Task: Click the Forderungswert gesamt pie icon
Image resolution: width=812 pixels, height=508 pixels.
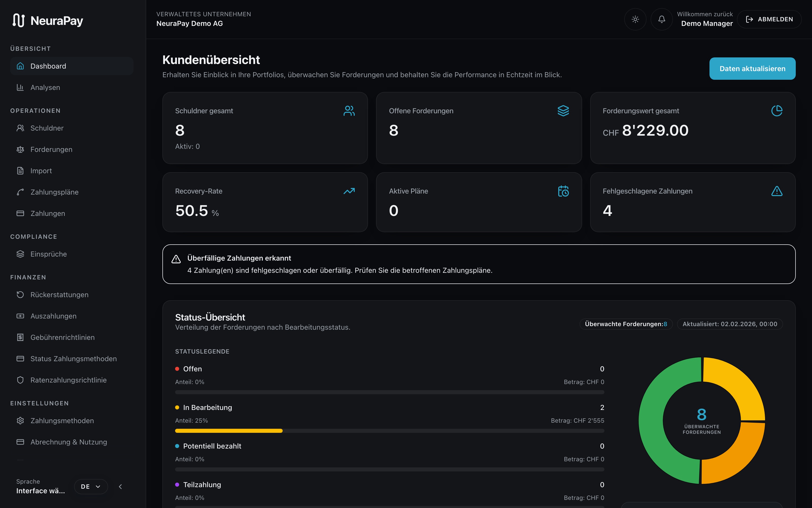Action: 777,111
